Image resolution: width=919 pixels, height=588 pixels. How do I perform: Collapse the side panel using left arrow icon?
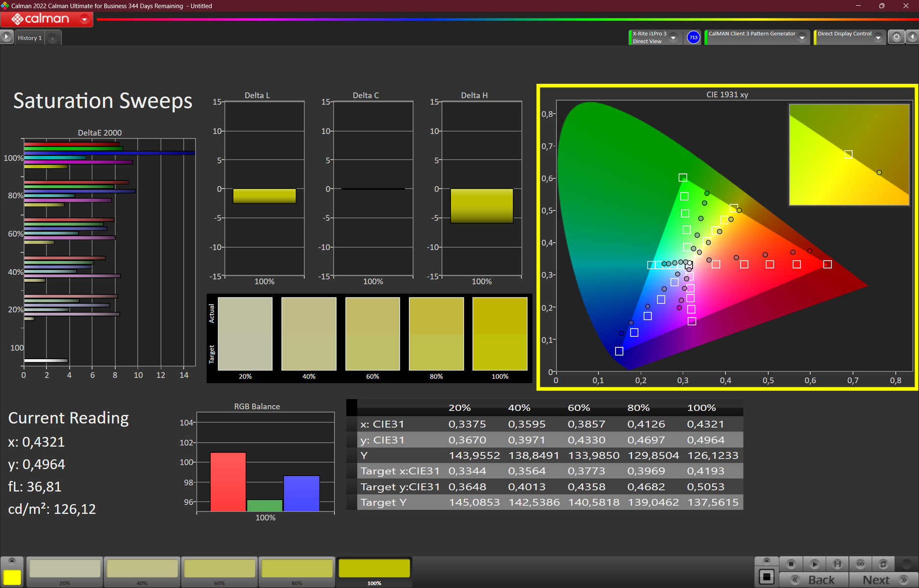[x=912, y=37]
